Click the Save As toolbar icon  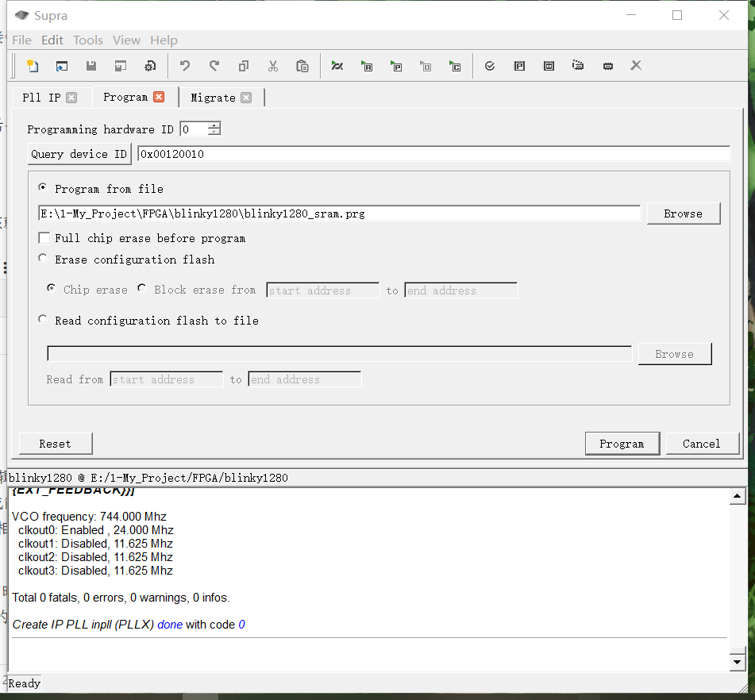(121, 66)
